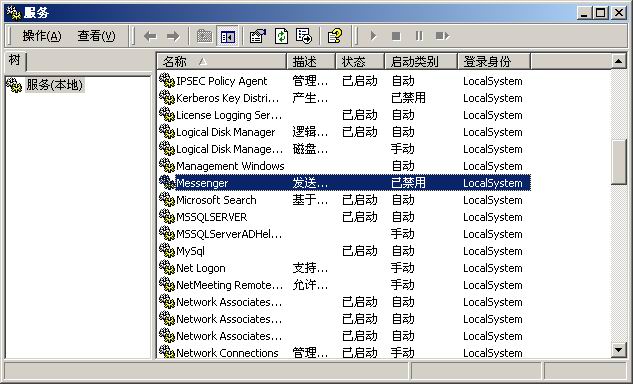Click the Back arrow toolbar icon
This screenshot has height=384, width=633.
(150, 36)
